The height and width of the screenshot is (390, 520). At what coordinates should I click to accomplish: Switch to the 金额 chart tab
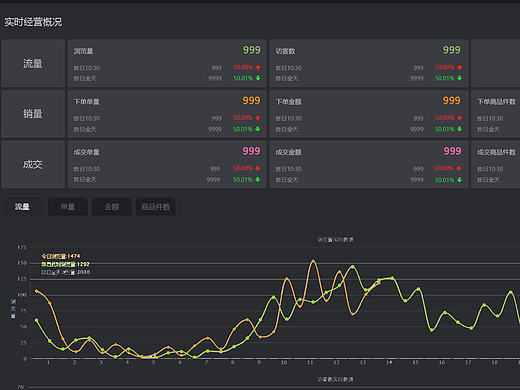112,207
